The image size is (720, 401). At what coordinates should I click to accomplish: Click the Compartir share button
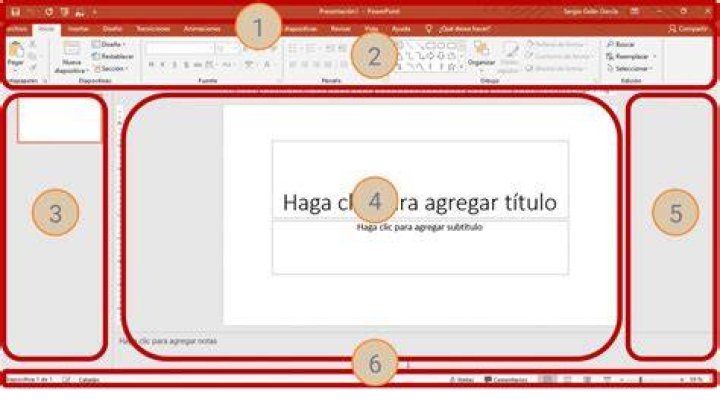688,28
